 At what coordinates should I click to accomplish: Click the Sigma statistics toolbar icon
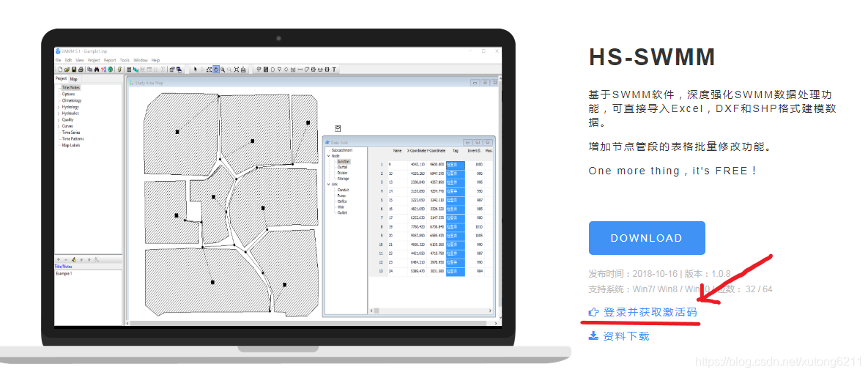(x=163, y=70)
